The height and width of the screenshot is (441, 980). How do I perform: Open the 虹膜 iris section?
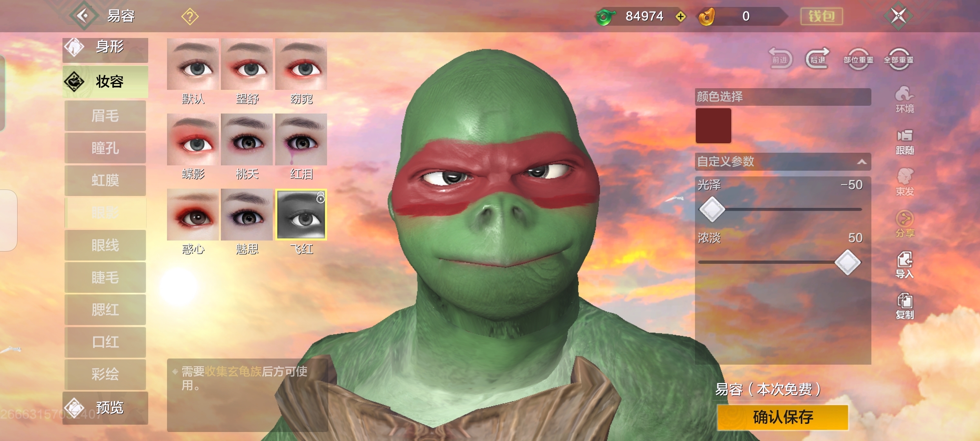(105, 180)
